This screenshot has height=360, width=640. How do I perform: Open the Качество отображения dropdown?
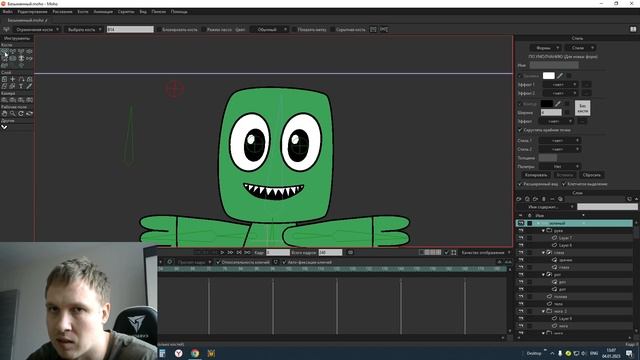485,253
